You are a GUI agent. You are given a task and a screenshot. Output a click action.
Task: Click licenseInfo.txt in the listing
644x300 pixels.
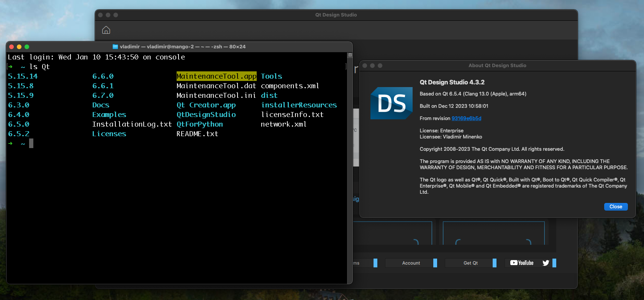[292, 115]
